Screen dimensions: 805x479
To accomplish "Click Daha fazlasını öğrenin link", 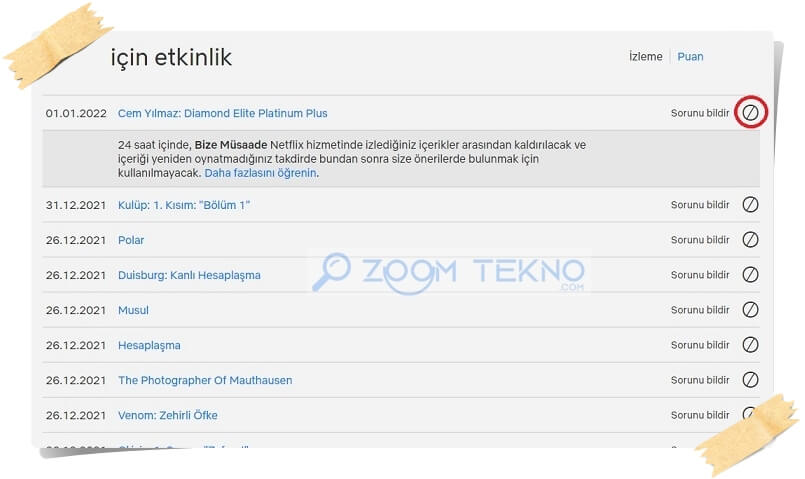I will coord(260,173).
